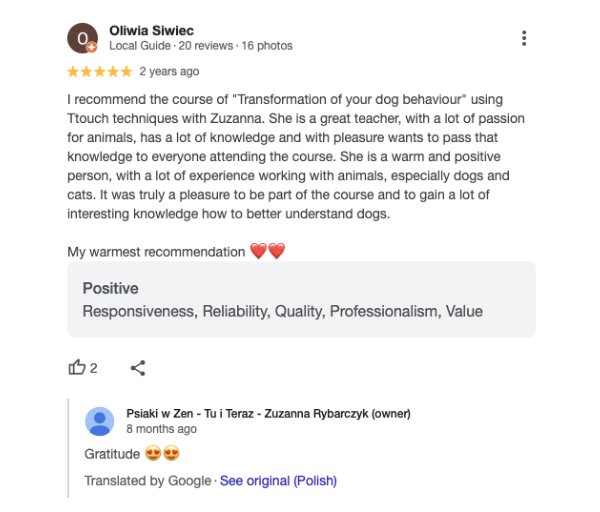The image size is (600, 512).
Task: Click the like count number 2
Action: point(93,368)
